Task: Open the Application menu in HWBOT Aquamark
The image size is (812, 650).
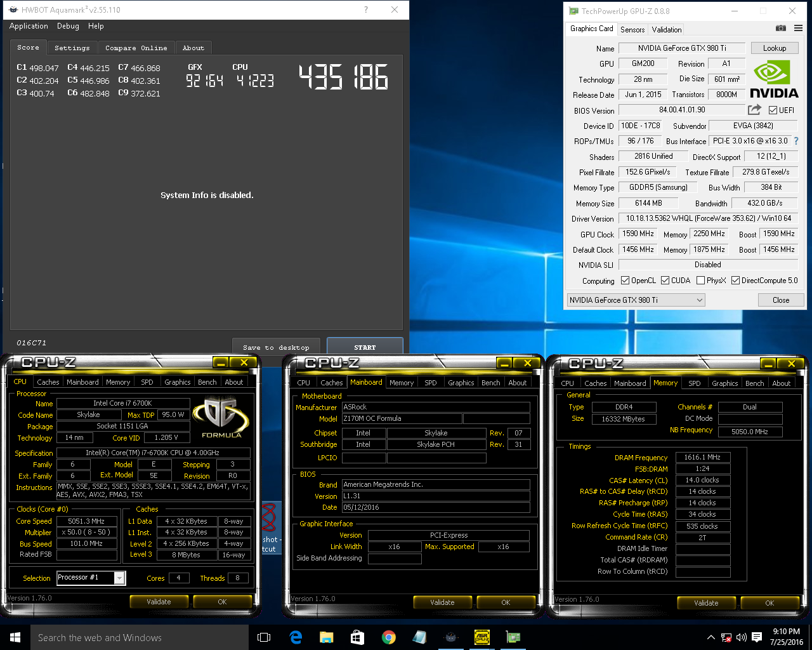Action: 29,26
